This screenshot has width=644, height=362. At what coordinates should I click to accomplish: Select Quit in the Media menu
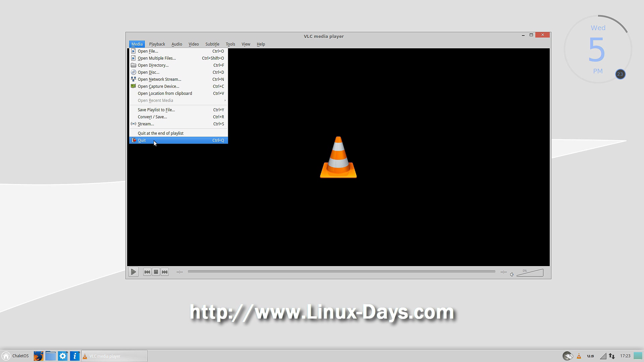[178, 140]
